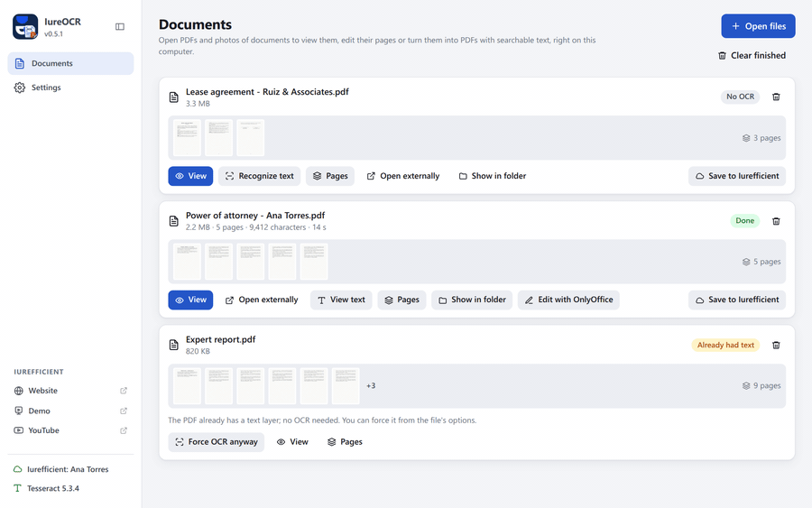The width and height of the screenshot is (812, 508).
Task: Open the Lease agreement externally
Action: (x=403, y=176)
